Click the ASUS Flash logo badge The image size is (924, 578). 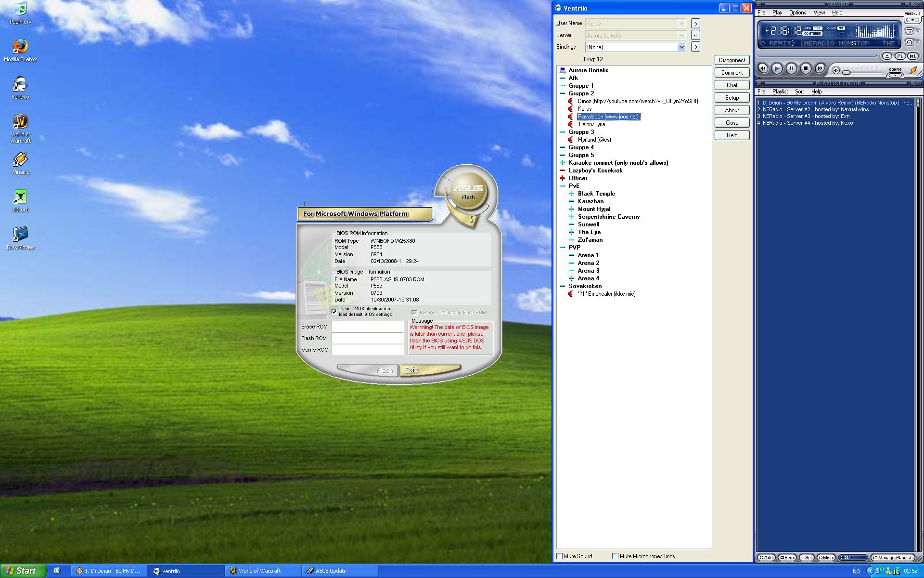pos(468,192)
